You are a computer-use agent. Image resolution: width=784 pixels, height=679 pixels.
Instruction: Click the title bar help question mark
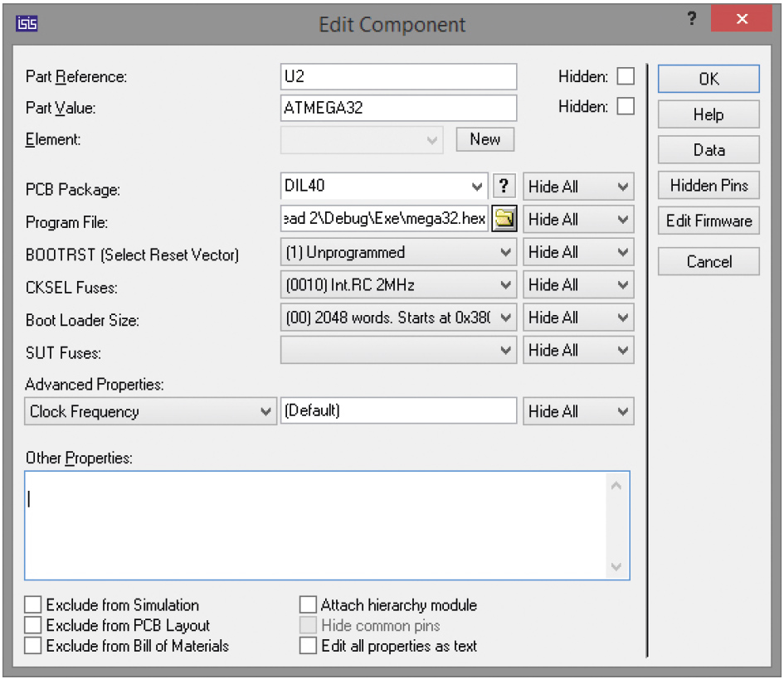coord(692,19)
